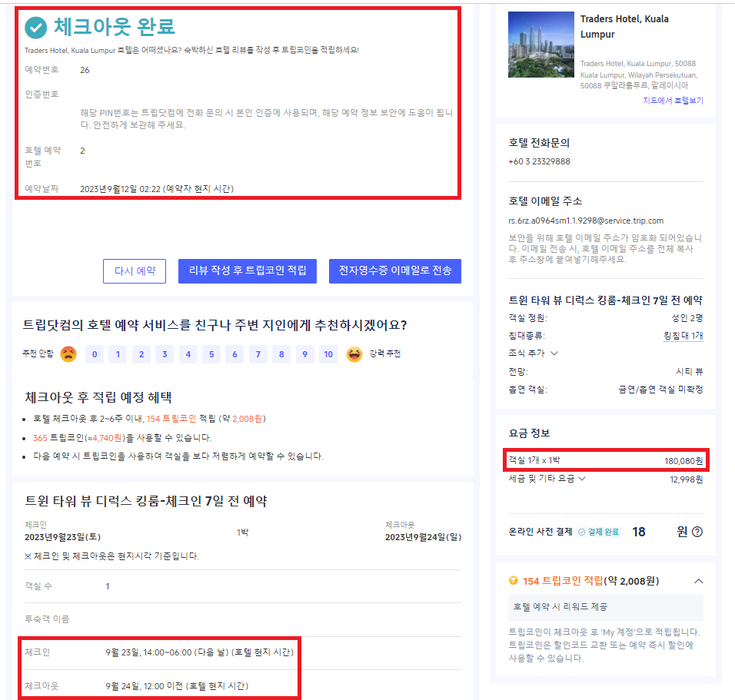Click the happy face 강력 추천 emoji

point(354,354)
